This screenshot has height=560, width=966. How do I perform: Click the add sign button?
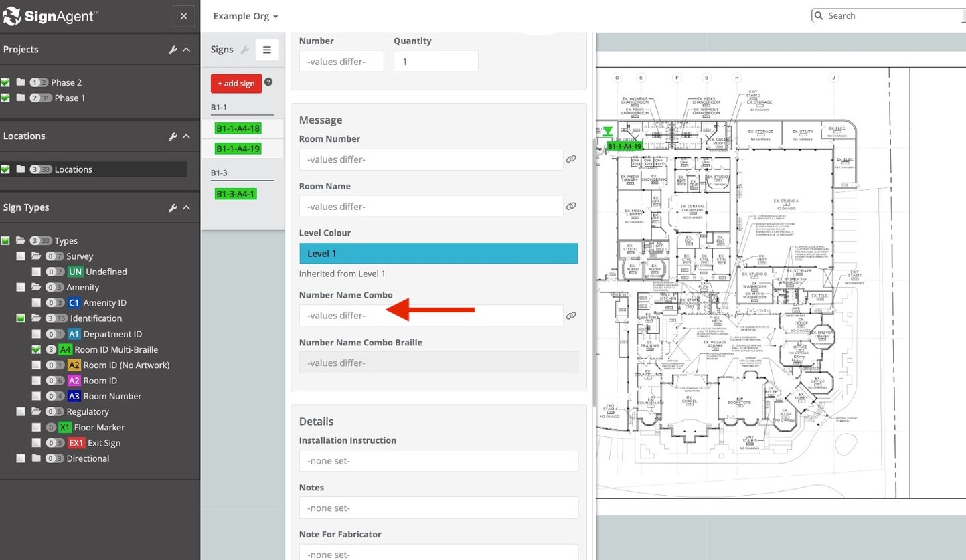tap(236, 84)
